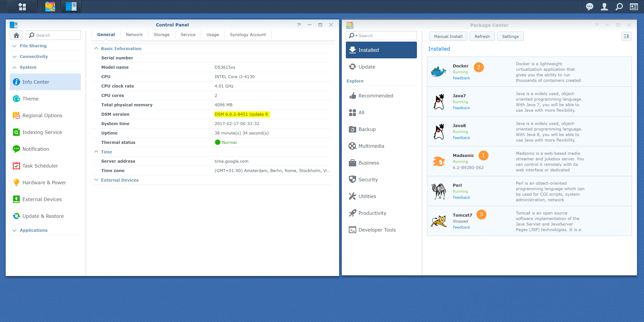Collapse the Basic Information section

pyautogui.click(x=97, y=49)
